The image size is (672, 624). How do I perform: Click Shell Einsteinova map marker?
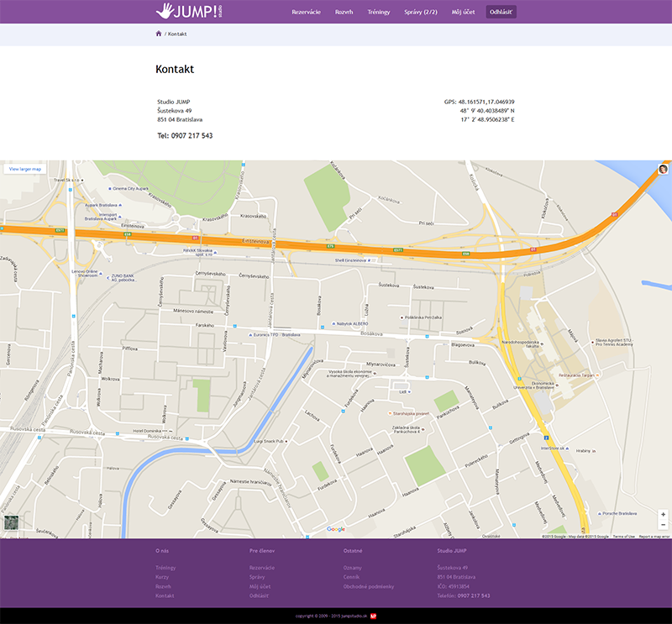353,260
